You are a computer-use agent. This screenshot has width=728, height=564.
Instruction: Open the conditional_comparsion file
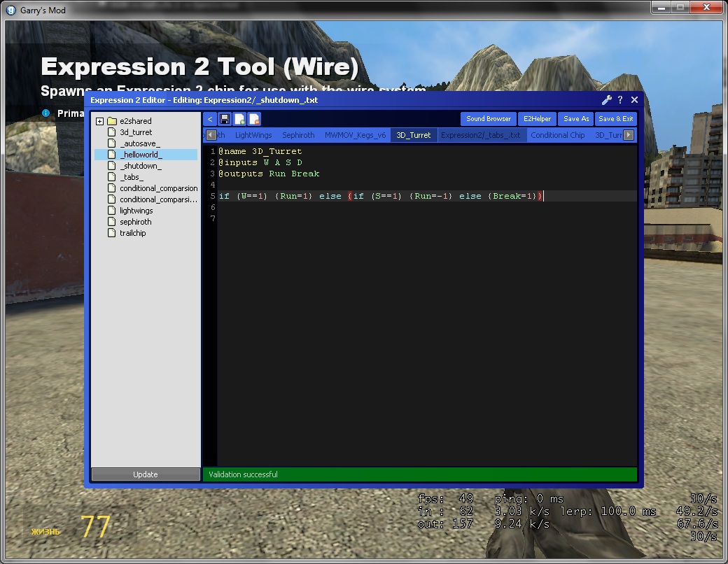pos(158,188)
